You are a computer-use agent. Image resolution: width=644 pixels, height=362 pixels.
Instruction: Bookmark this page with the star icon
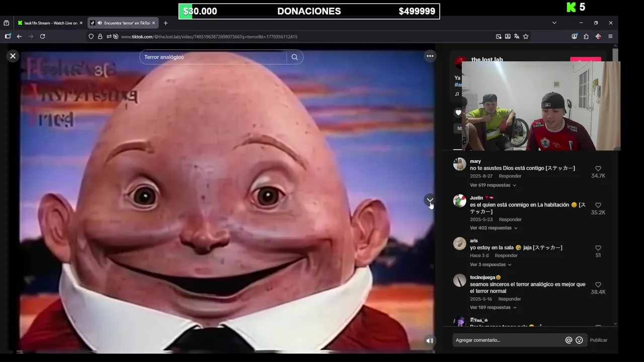526,36
